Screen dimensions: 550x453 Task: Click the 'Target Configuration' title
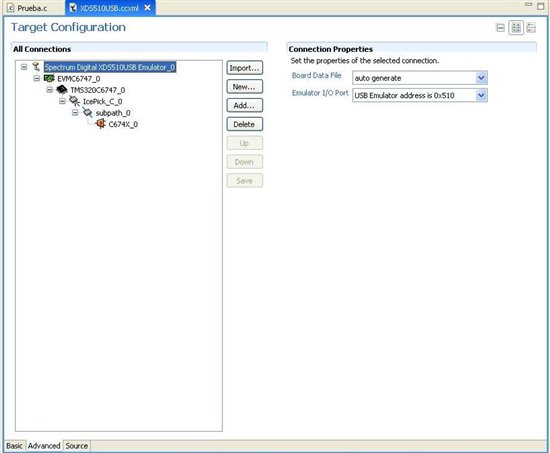coord(68,27)
